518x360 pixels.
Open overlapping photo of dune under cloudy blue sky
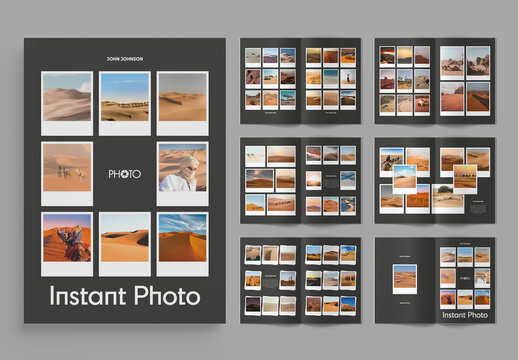click(405, 179)
